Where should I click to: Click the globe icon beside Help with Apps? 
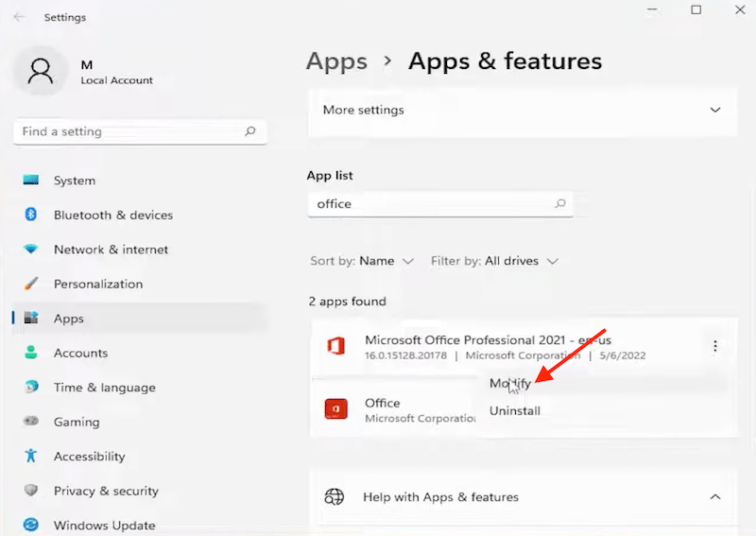click(x=335, y=496)
